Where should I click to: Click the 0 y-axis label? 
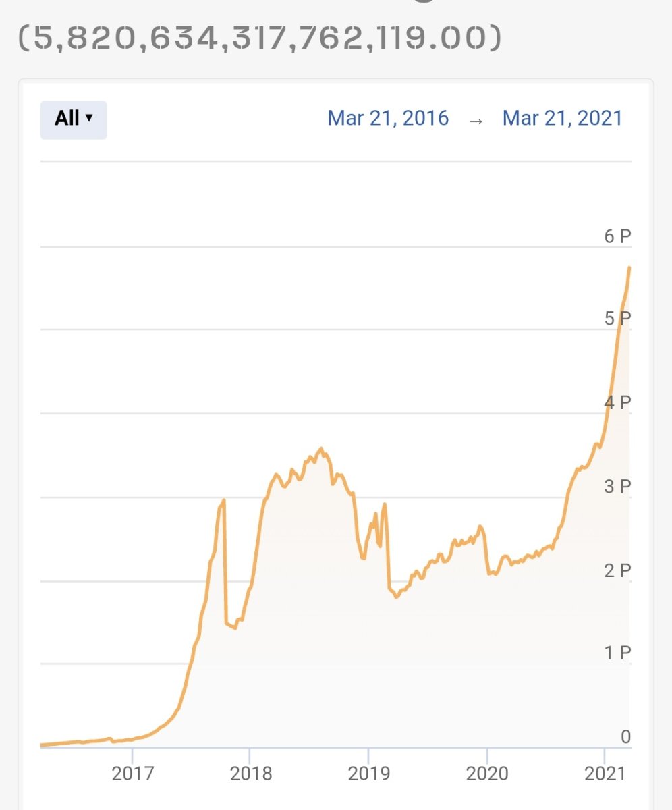[x=625, y=736]
